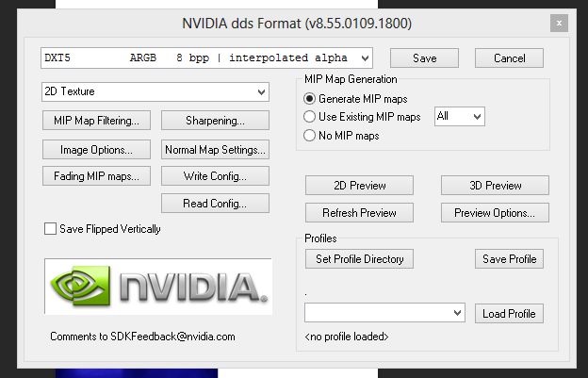Open Image Options dialog
The height and width of the screenshot is (378, 588).
[x=96, y=150]
